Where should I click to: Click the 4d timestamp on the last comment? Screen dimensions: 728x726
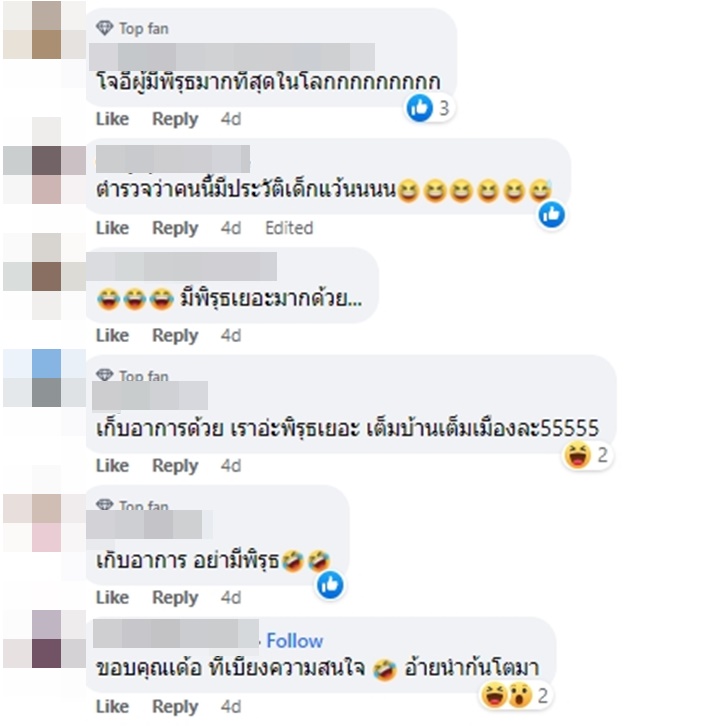click(231, 706)
